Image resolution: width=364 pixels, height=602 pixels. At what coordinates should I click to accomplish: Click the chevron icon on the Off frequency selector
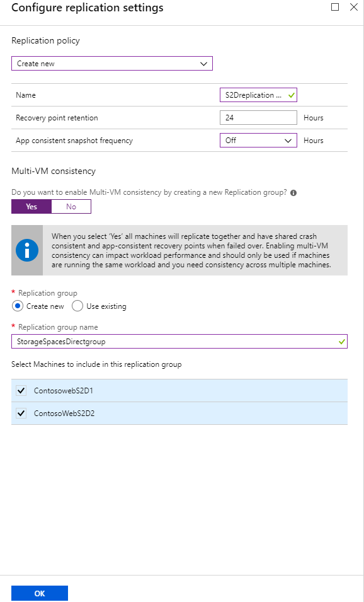pyautogui.click(x=287, y=140)
